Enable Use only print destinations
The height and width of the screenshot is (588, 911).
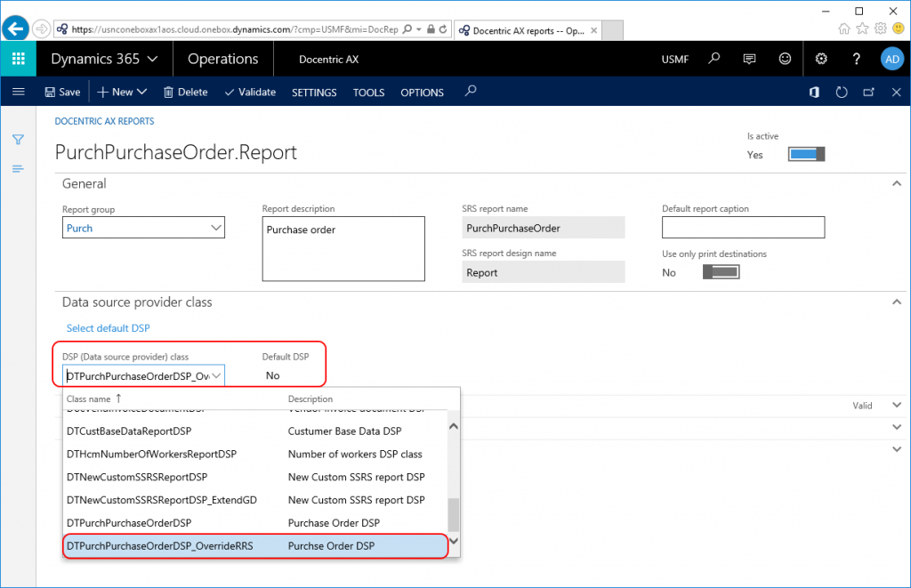pos(721,272)
